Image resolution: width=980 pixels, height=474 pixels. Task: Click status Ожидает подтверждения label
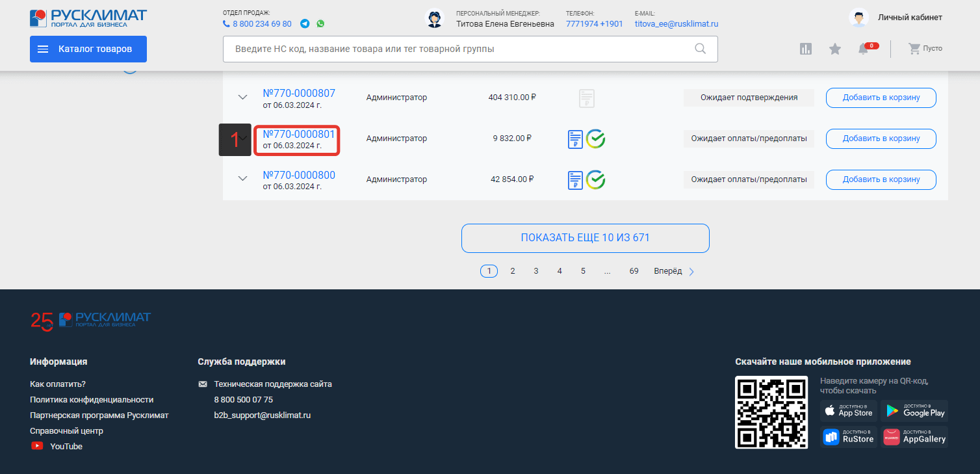[x=749, y=98]
